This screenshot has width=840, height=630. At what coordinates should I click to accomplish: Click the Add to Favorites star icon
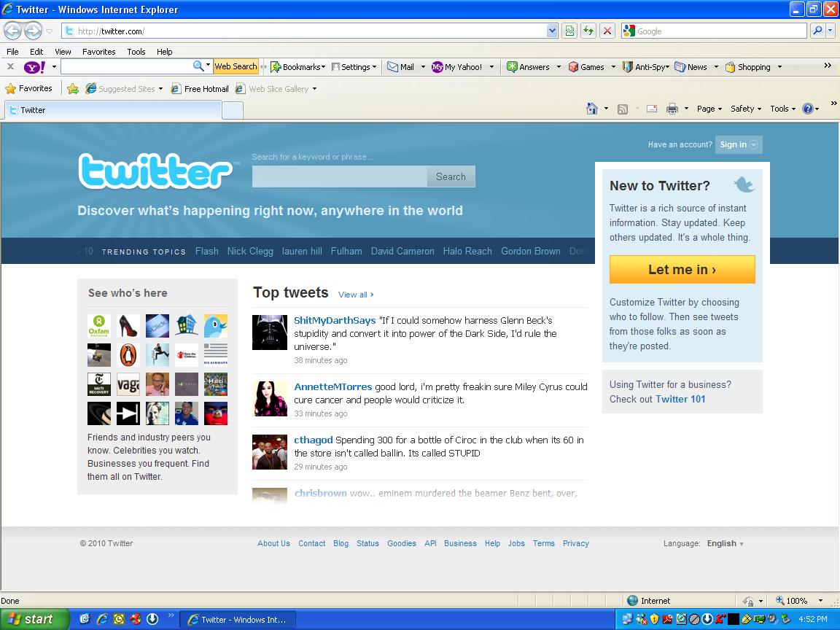click(73, 89)
